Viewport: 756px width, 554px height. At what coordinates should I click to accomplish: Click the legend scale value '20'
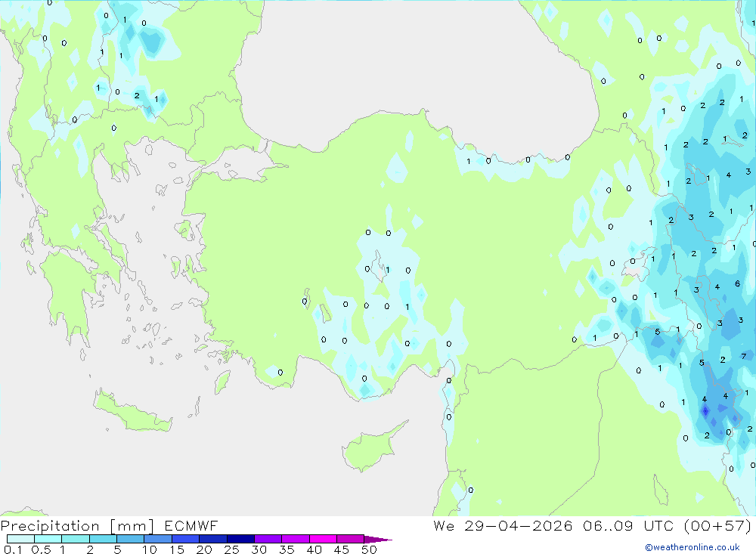[x=204, y=549]
